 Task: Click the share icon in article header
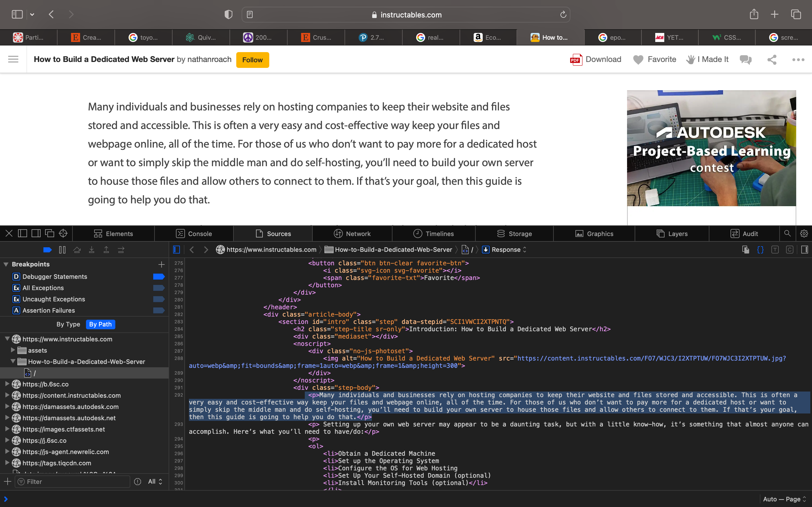(772, 60)
